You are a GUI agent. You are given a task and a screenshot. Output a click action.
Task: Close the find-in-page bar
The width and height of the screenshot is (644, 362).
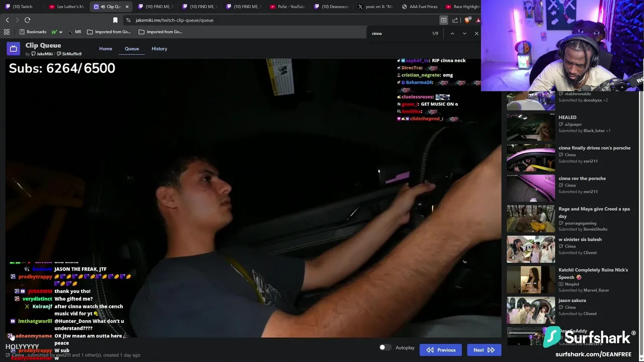tap(476, 33)
